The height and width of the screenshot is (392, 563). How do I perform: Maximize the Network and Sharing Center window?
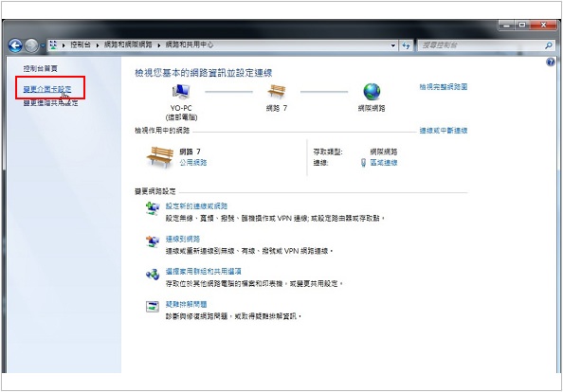tap(522, 26)
